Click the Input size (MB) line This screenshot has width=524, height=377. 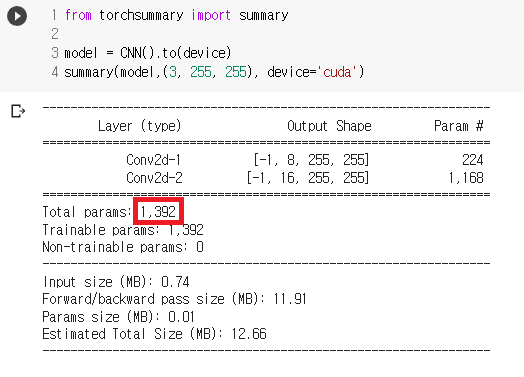[116, 282]
